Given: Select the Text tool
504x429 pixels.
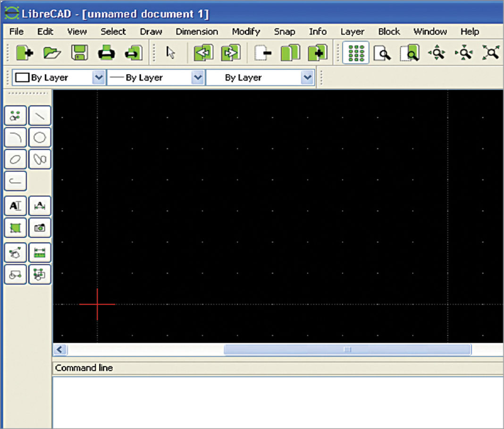Looking at the screenshot, I should tap(15, 206).
